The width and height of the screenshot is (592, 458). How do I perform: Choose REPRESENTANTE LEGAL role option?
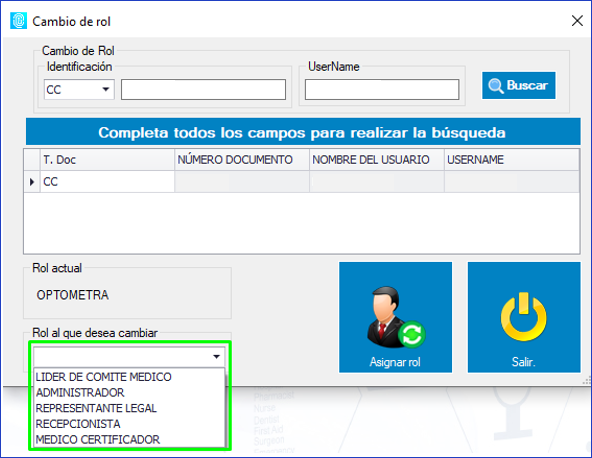click(x=129, y=408)
